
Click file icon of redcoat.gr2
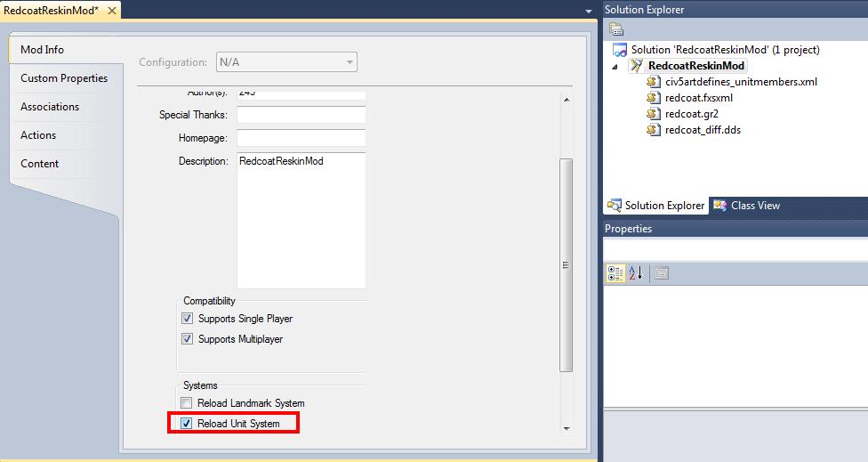(654, 114)
